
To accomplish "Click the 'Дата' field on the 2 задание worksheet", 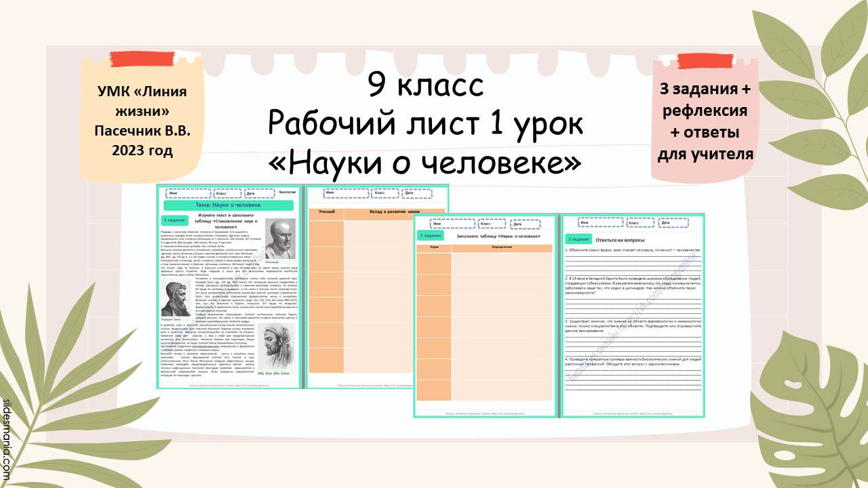I will tap(526, 223).
